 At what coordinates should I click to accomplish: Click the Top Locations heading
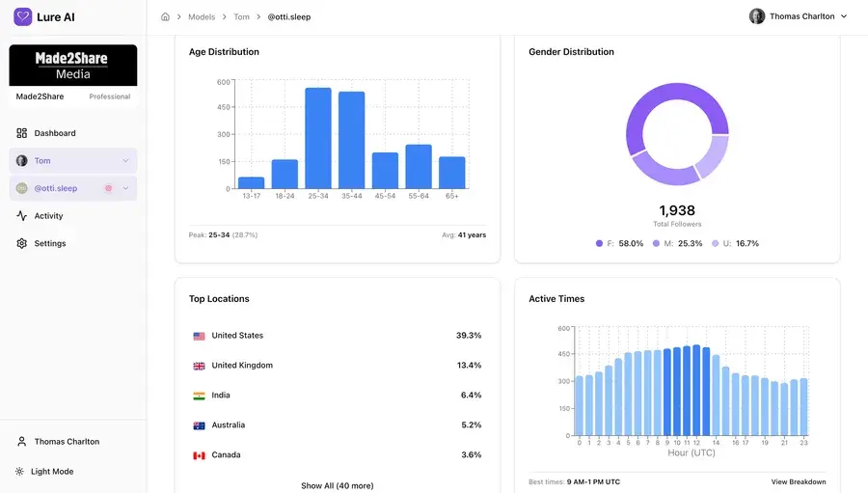click(219, 298)
